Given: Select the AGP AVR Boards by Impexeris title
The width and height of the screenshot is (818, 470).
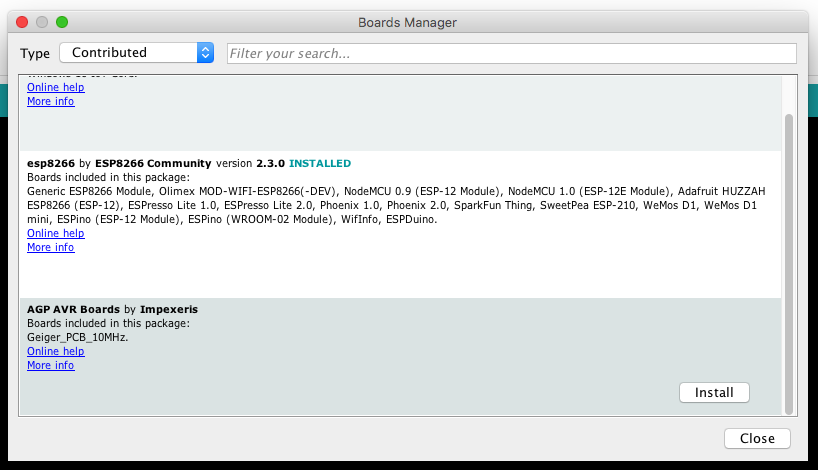Looking at the screenshot, I should point(112,309).
